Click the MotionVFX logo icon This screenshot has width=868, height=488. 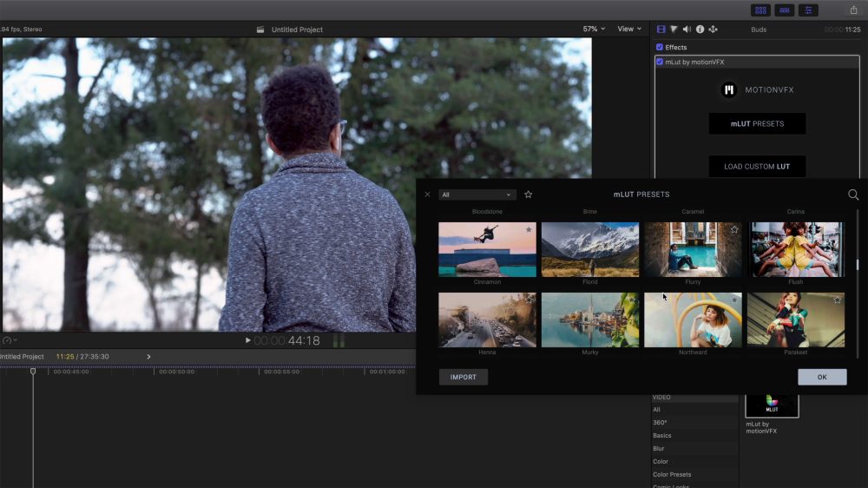pos(729,89)
